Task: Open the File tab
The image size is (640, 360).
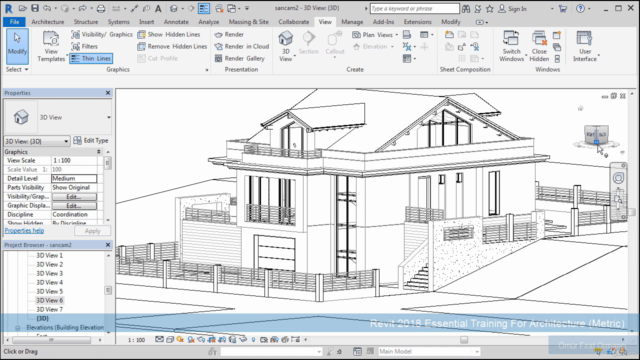Action: click(x=14, y=22)
